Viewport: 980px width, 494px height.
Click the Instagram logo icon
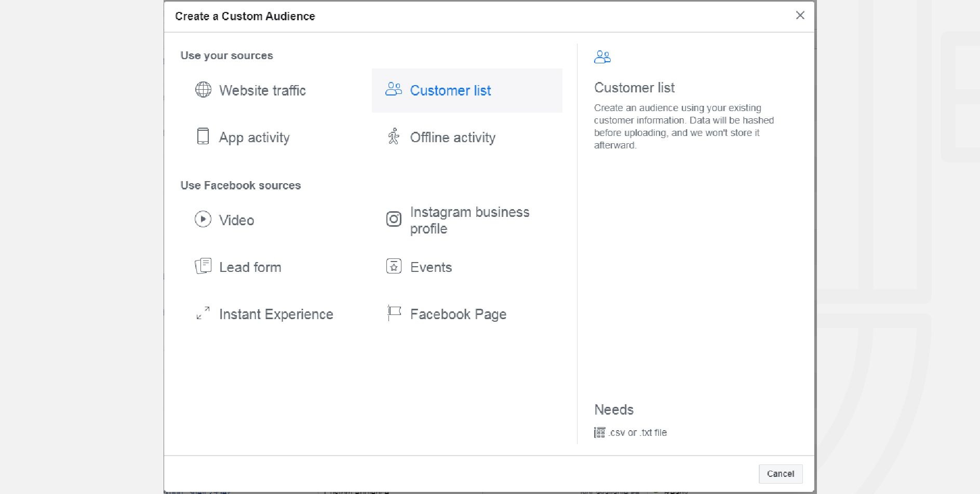394,219
